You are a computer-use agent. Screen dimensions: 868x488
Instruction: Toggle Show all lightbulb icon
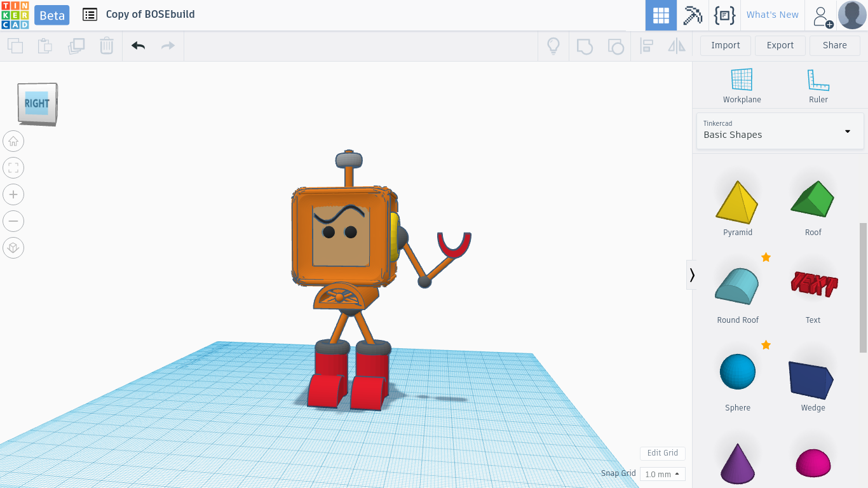coord(553,46)
